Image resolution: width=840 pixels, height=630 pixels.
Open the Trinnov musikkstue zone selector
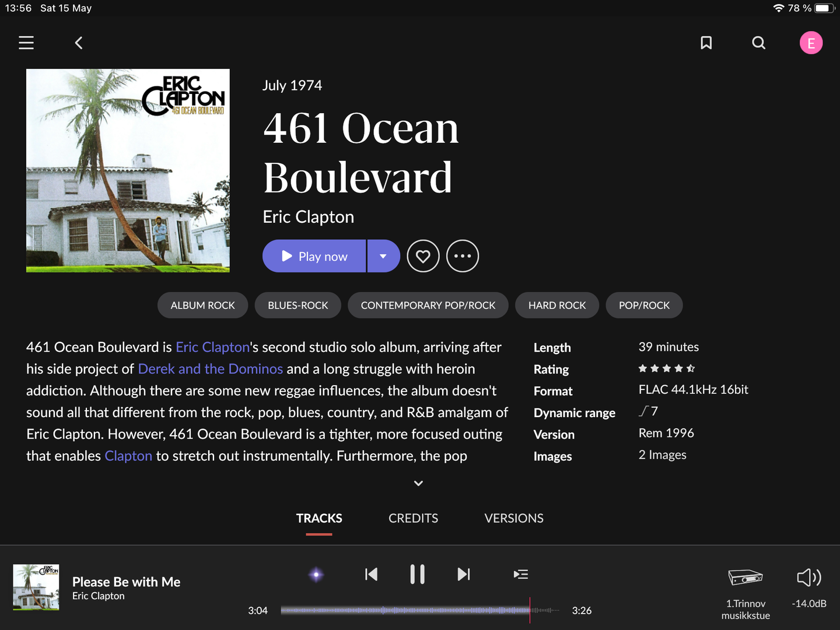pyautogui.click(x=745, y=594)
